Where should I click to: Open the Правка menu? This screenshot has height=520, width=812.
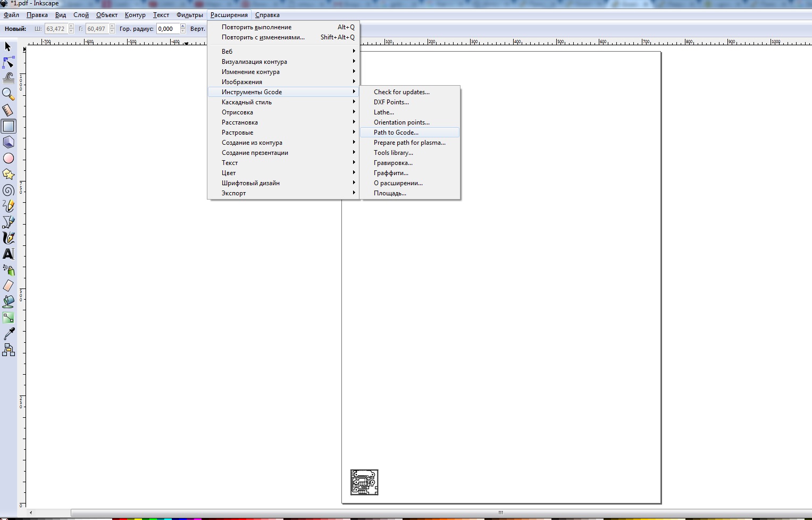tap(37, 15)
